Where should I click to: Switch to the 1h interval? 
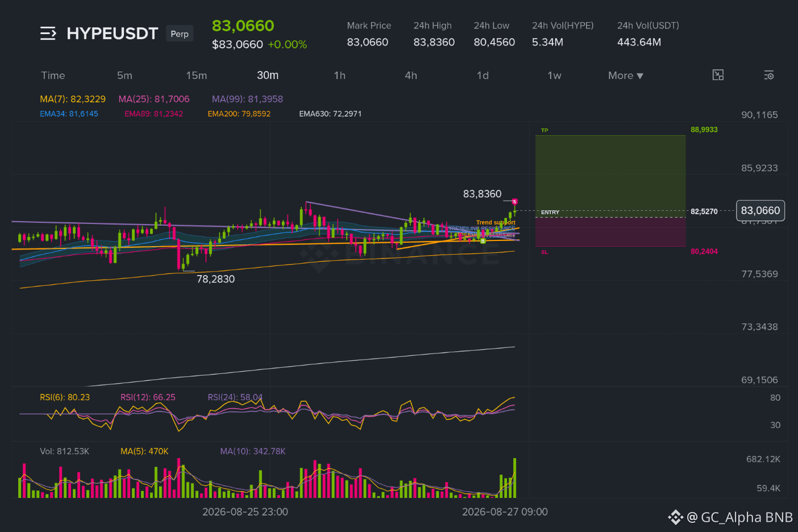click(339, 76)
